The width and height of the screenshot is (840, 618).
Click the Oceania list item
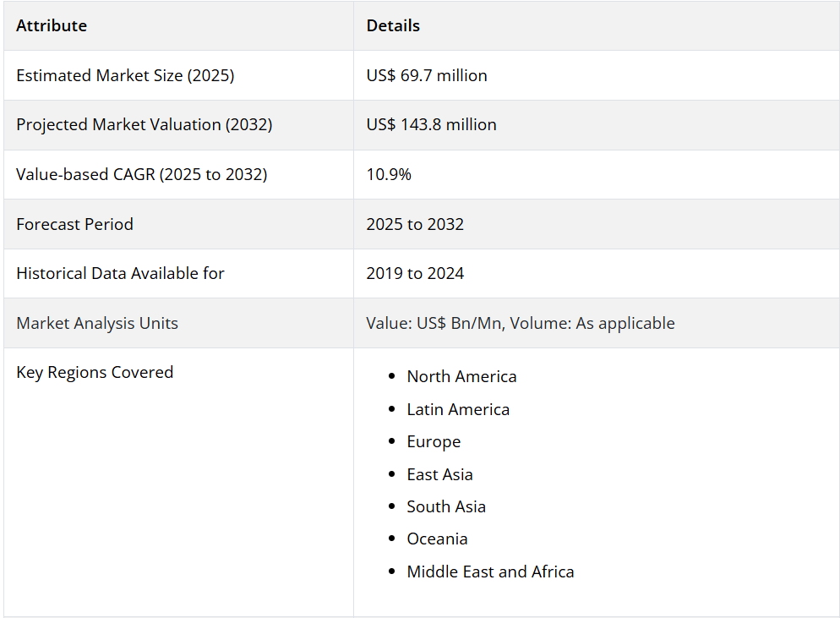437,539
